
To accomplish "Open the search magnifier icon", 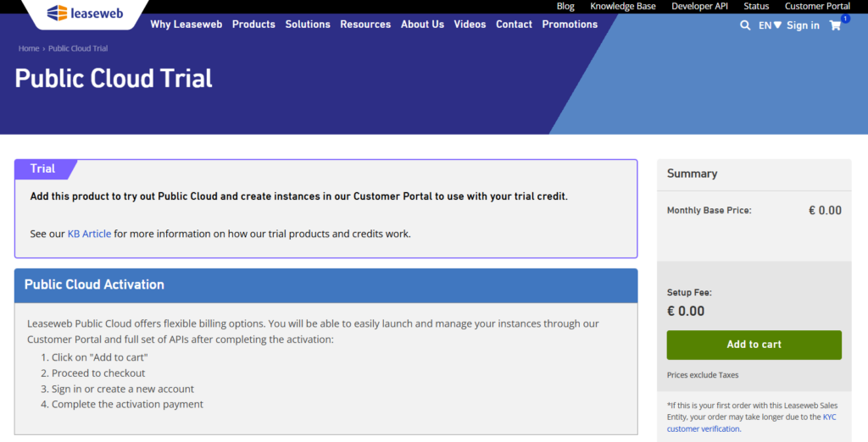I will 745,25.
